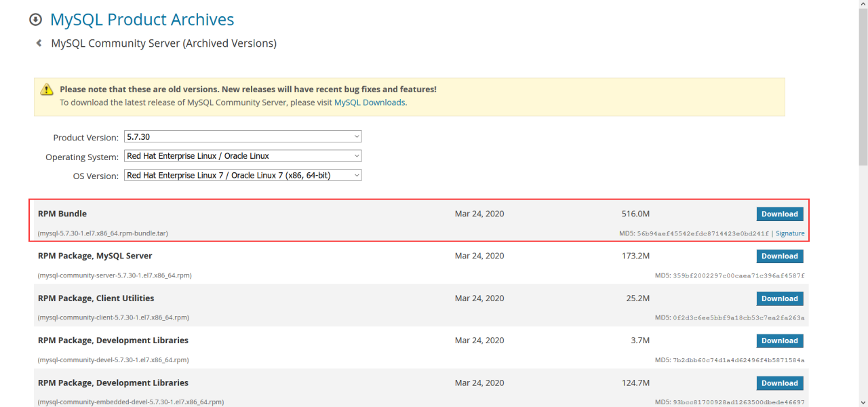Click the MD5 hash starting 93bcc817

tap(739, 402)
